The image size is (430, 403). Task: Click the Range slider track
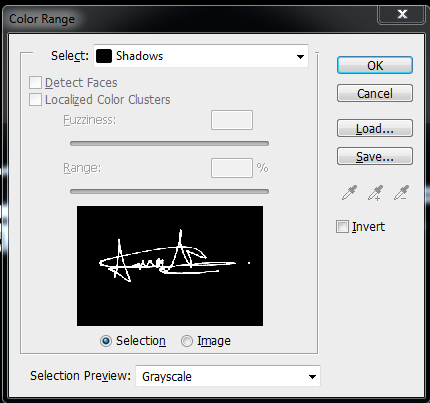(169, 191)
